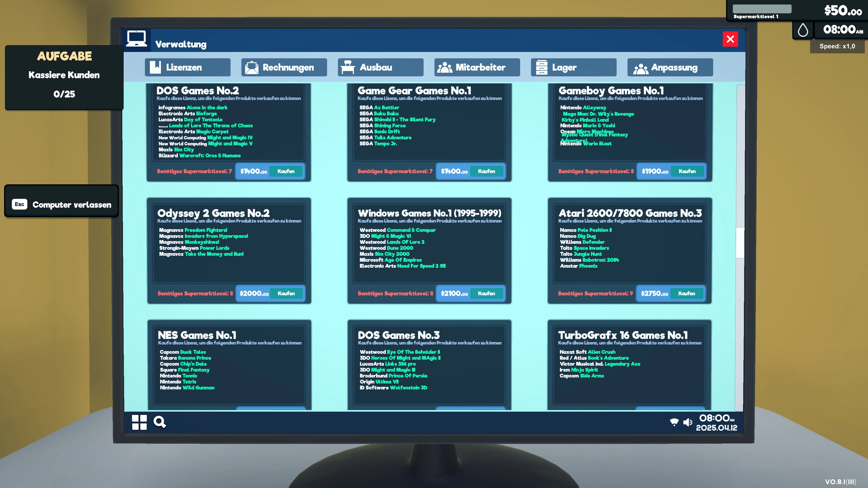868x488 pixels.
Task: Open the start menu grid icon
Action: pos(139,422)
